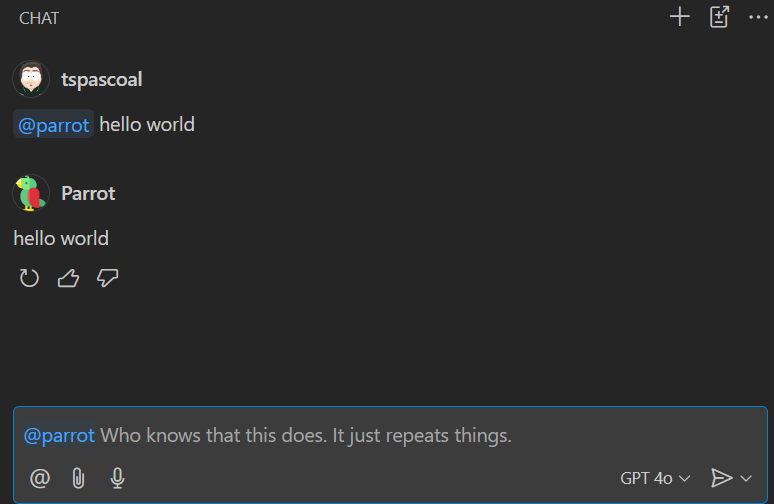The image size is (774, 504).
Task: Open chat in editor icon
Action: 719,17
